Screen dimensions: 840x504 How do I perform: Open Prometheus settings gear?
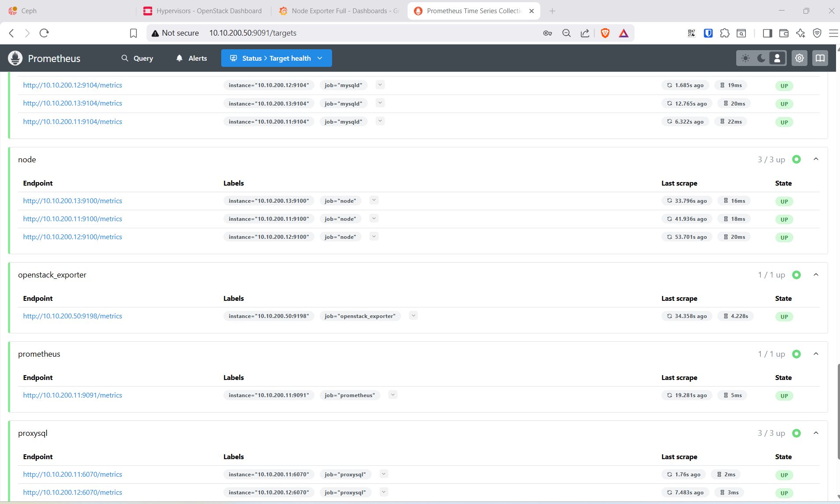point(800,58)
